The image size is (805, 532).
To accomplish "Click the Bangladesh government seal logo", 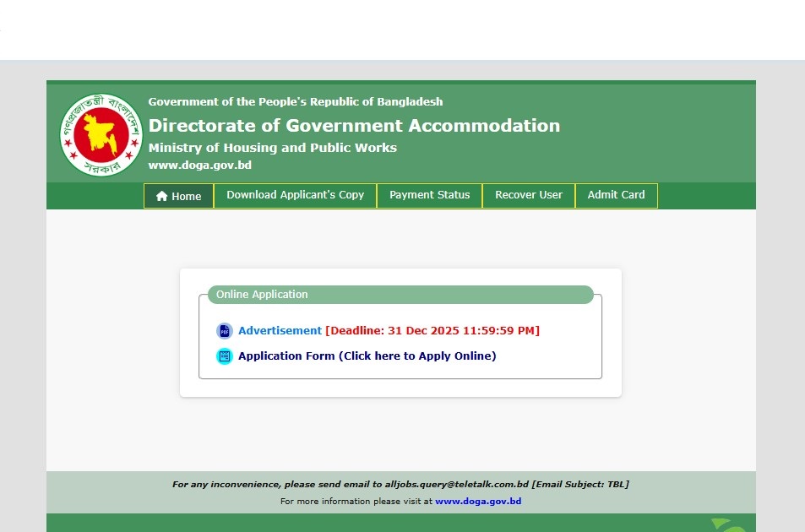I will tap(101, 134).
